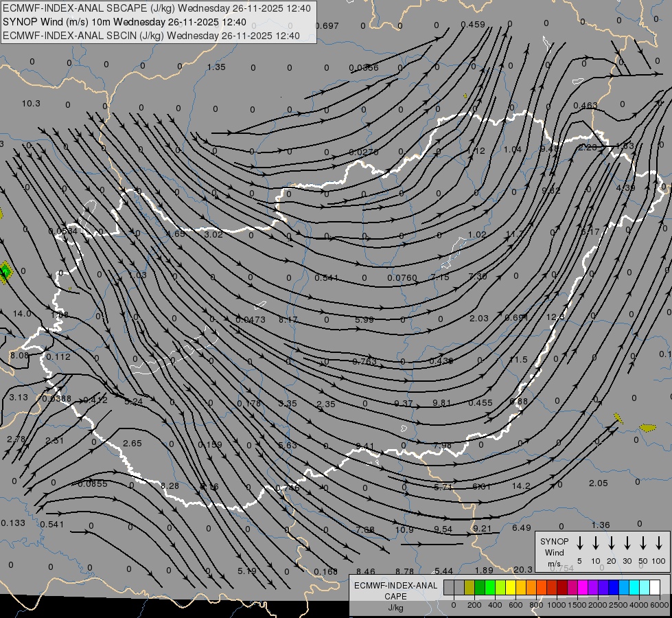Click the 5 m/s arrow in SYNOP Wind legend

tap(580, 543)
